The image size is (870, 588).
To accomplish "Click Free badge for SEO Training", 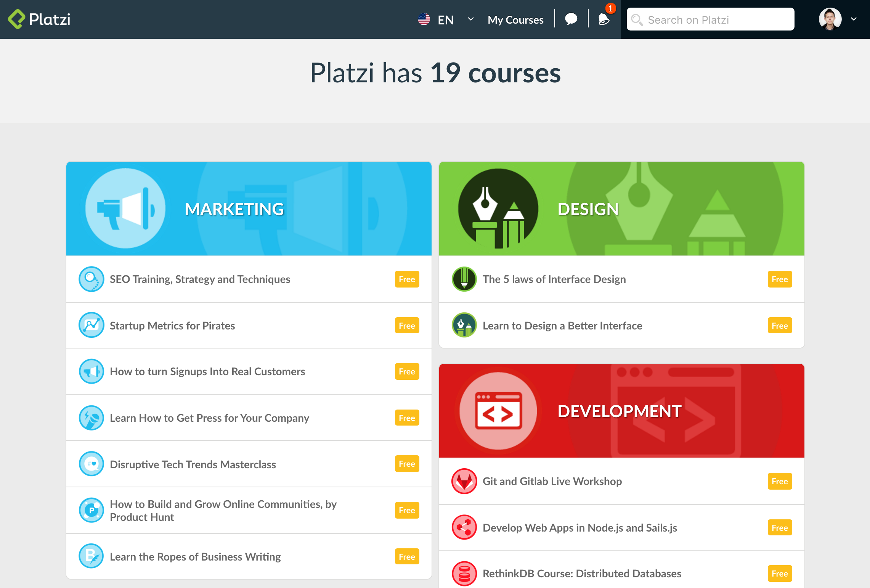I will tap(407, 279).
